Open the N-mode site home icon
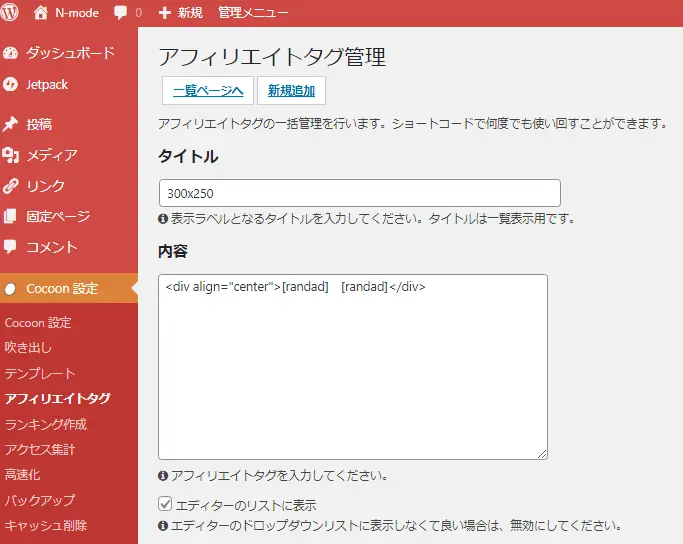This screenshot has width=683, height=544. pos(41,13)
